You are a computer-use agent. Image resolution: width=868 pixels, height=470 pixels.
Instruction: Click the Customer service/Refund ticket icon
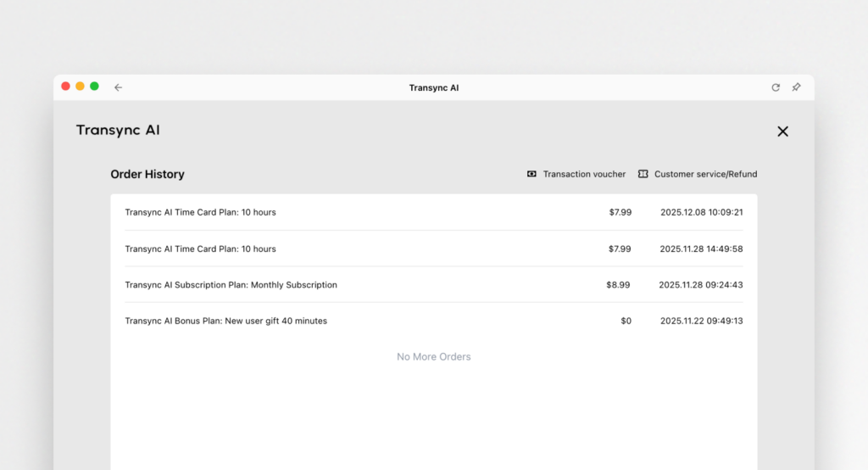643,174
